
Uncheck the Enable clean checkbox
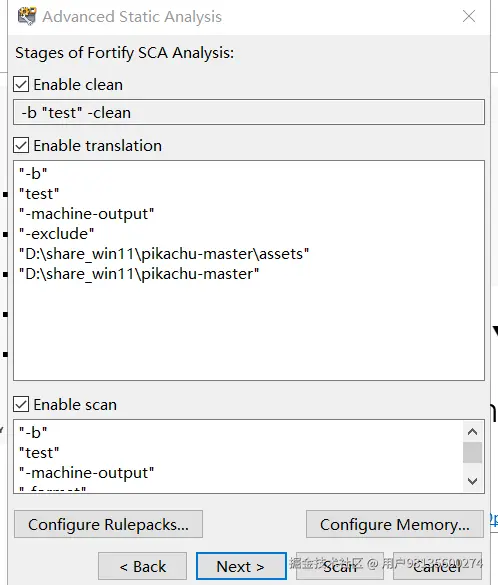(21, 84)
